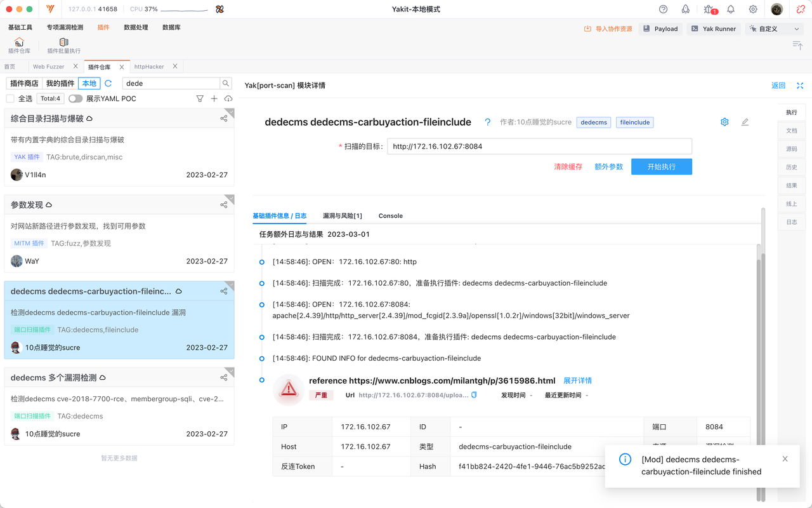Select the 插件商店 source option
Image resolution: width=812 pixels, height=508 pixels.
[x=24, y=83]
